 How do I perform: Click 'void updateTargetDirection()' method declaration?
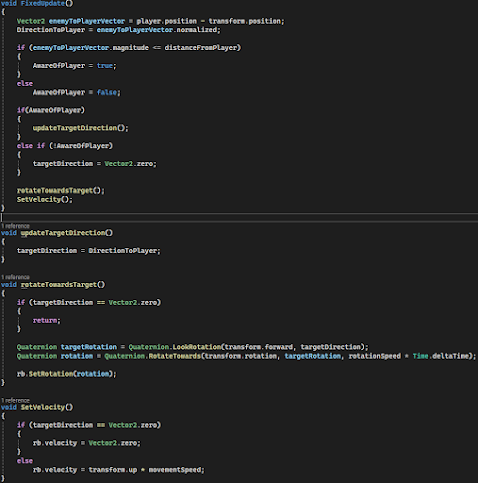click(57, 233)
